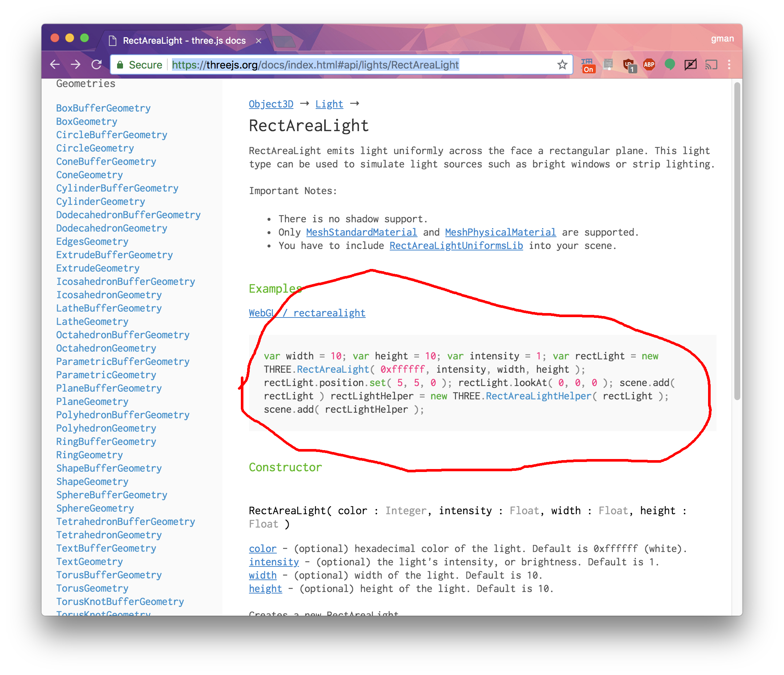The width and height of the screenshot is (784, 675).
Task: Open the RectAreaLightUniformsLib link
Action: 456,246
